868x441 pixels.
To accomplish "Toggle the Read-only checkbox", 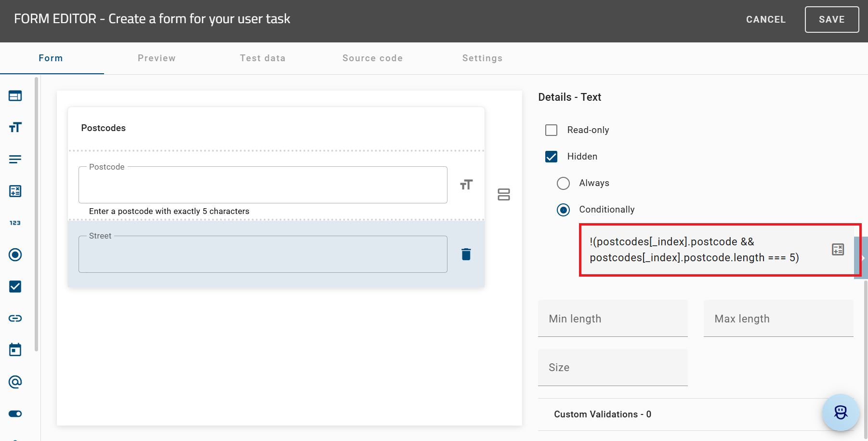I will (x=551, y=130).
